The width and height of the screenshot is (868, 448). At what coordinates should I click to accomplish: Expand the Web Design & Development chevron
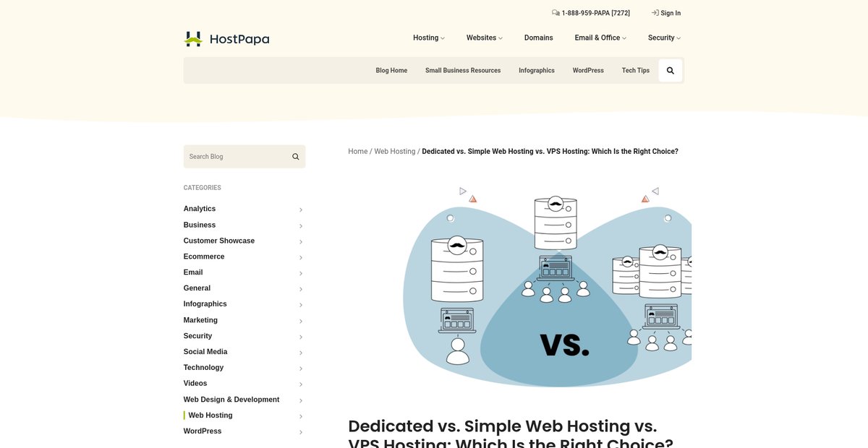pyautogui.click(x=301, y=400)
